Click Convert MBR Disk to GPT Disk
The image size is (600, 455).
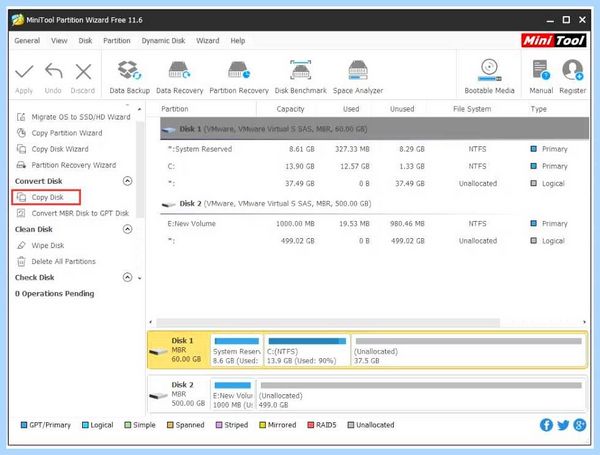pyautogui.click(x=80, y=213)
